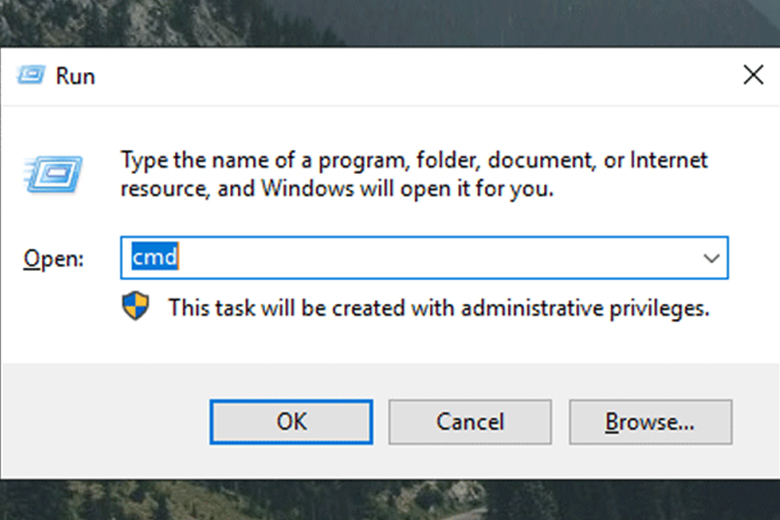Click the administrative privileges shield icon
This screenshot has width=780, height=520.
(135, 306)
